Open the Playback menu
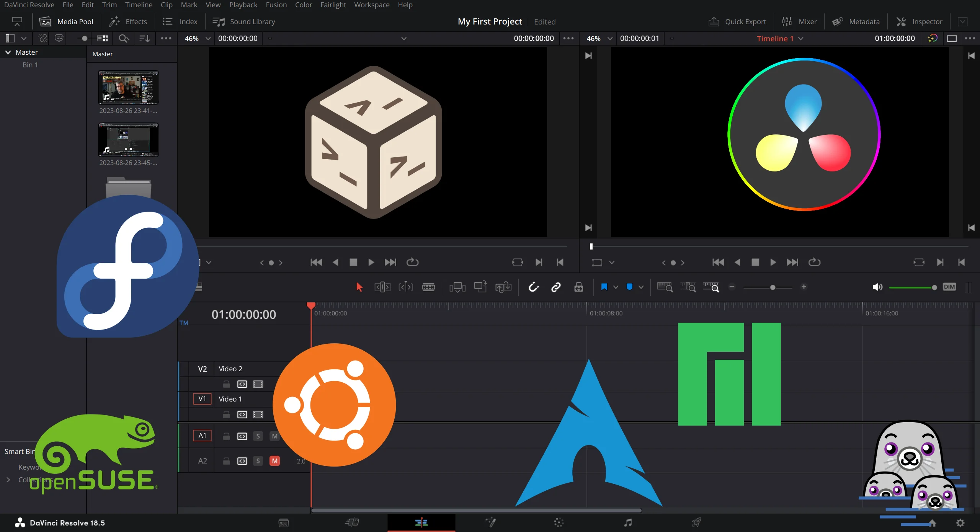 pos(243,5)
